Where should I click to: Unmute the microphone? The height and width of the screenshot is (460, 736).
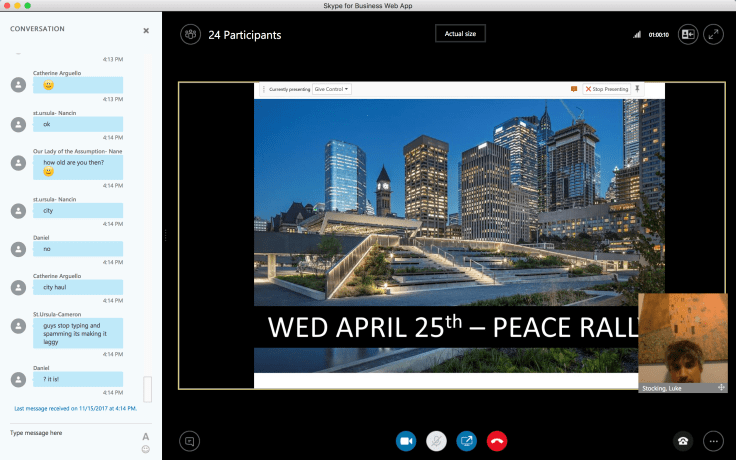pyautogui.click(x=436, y=441)
